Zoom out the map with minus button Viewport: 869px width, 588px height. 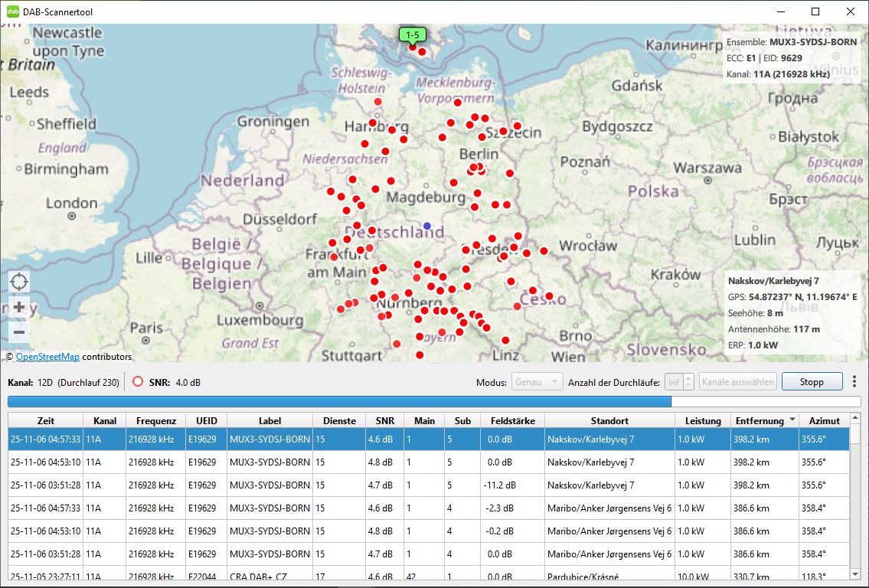coord(19,332)
